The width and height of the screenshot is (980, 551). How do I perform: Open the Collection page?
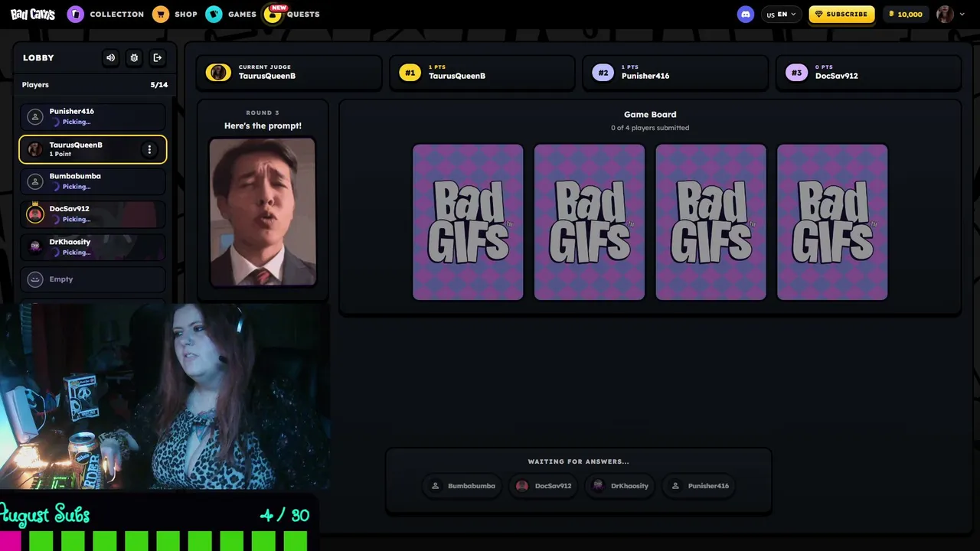106,14
